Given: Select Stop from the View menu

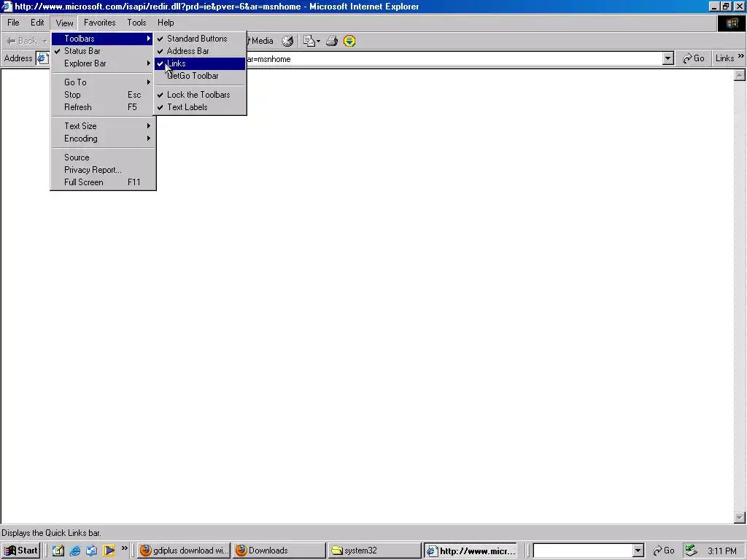Looking at the screenshot, I should coord(103,95).
